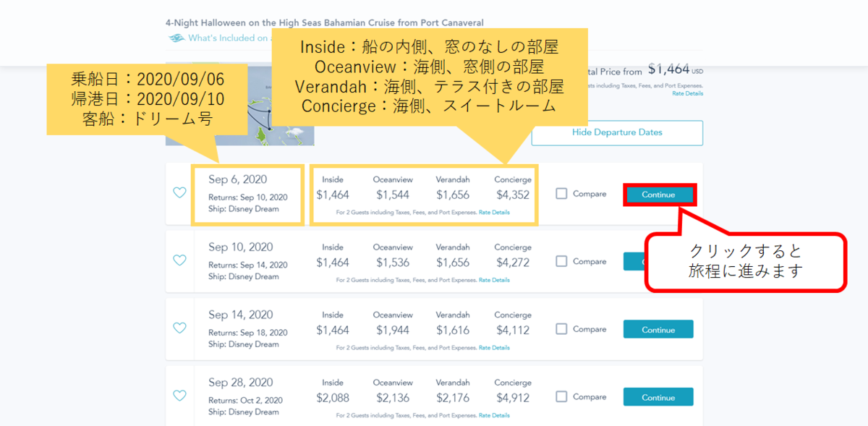868x426 pixels.
Task: Open Rate Details in Sep 14 row
Action: point(494,348)
